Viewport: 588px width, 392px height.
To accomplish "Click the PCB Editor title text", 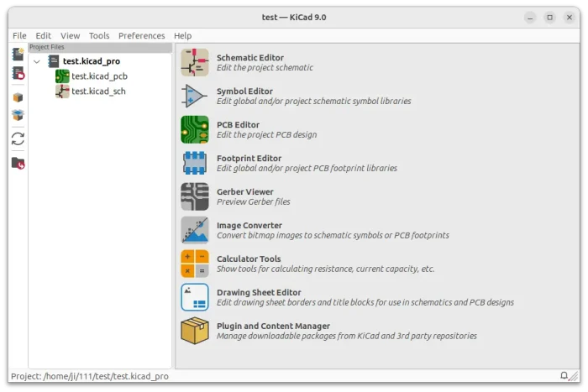I will coord(238,125).
